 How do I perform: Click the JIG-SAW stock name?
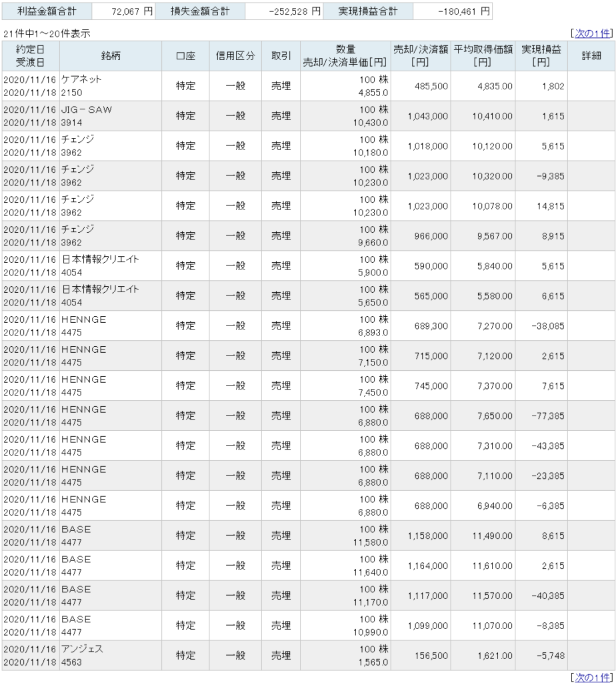[87, 109]
